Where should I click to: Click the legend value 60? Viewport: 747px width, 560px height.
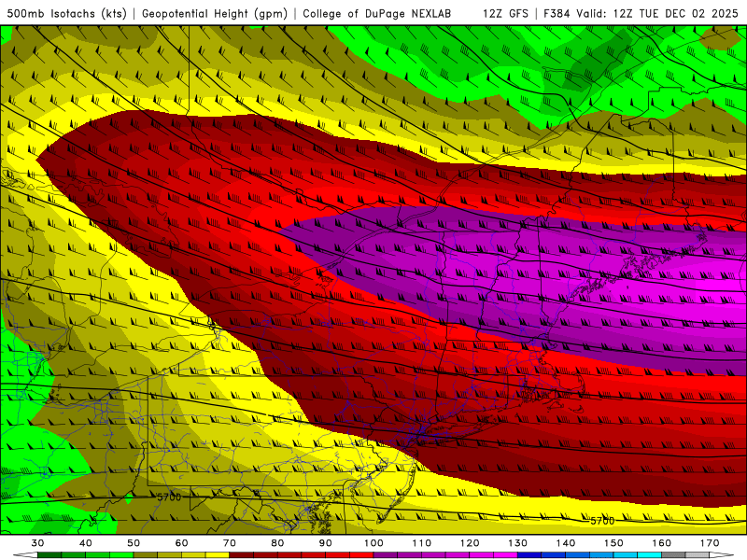click(181, 543)
